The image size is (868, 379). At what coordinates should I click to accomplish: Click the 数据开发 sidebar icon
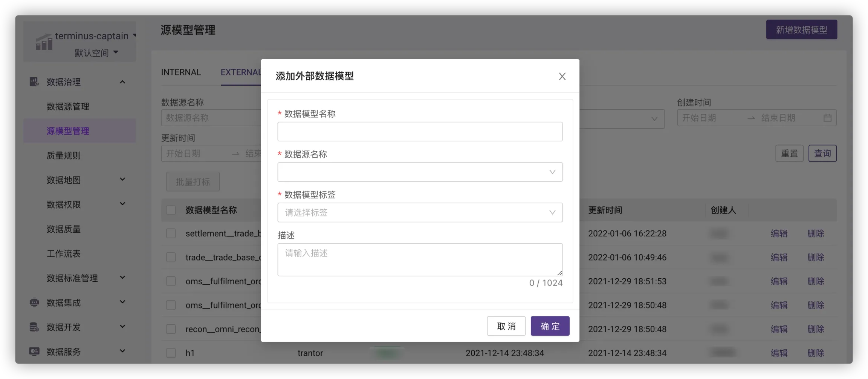pos(34,327)
